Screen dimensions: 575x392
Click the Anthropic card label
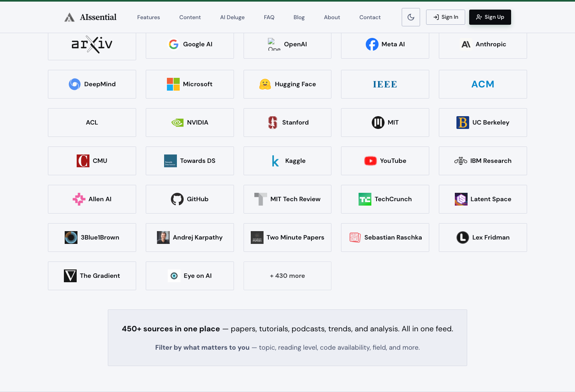491,44
